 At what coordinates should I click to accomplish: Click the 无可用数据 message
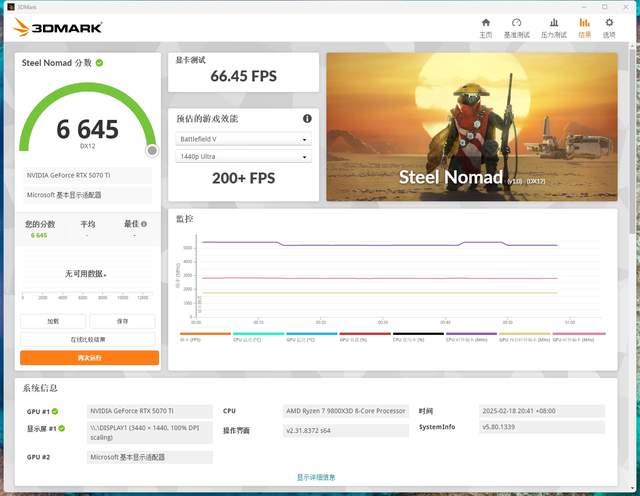86,274
